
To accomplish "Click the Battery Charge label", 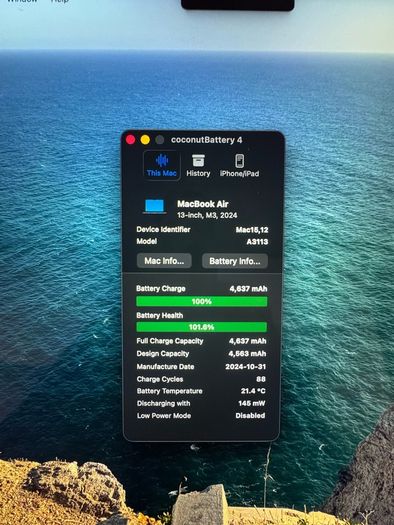I will click(x=161, y=289).
